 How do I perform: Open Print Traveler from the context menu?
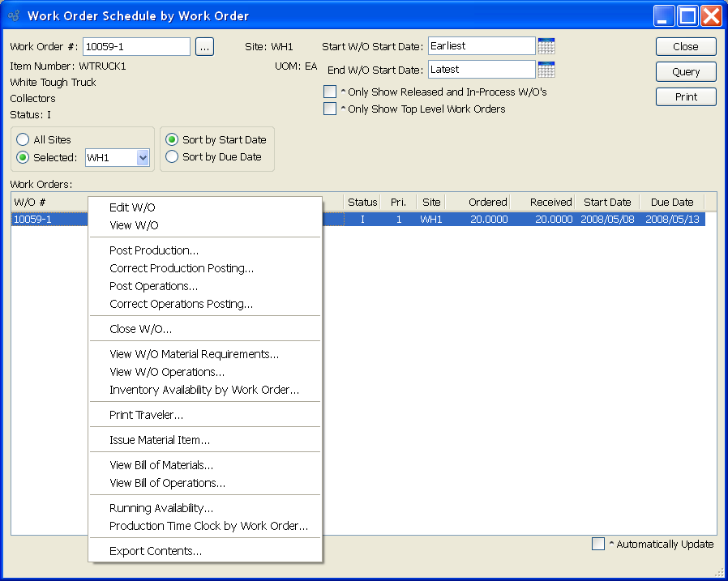click(146, 415)
